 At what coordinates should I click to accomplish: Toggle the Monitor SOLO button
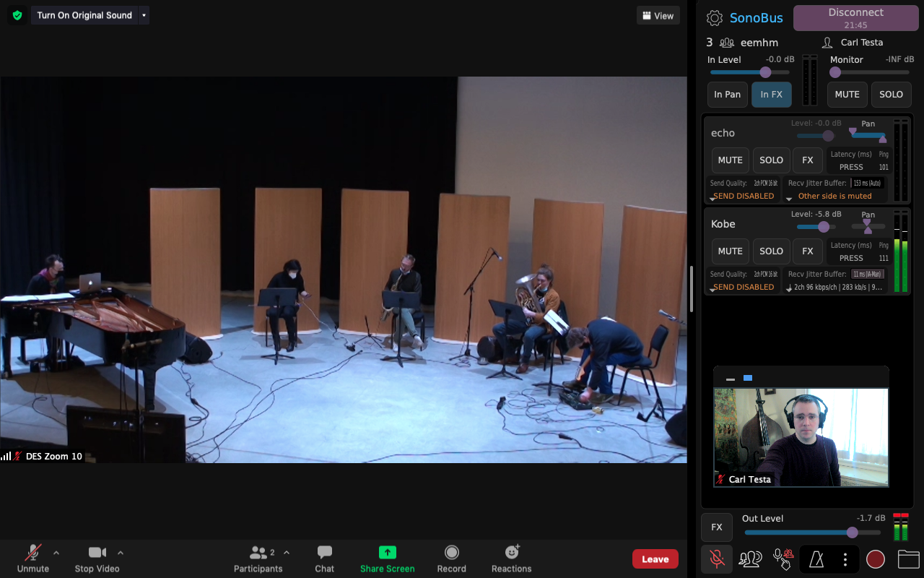click(x=891, y=95)
